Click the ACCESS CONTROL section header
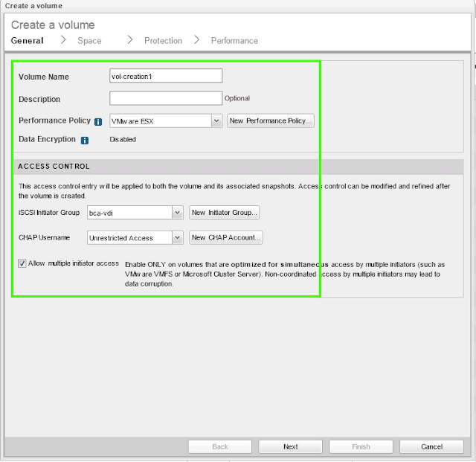 (239, 167)
